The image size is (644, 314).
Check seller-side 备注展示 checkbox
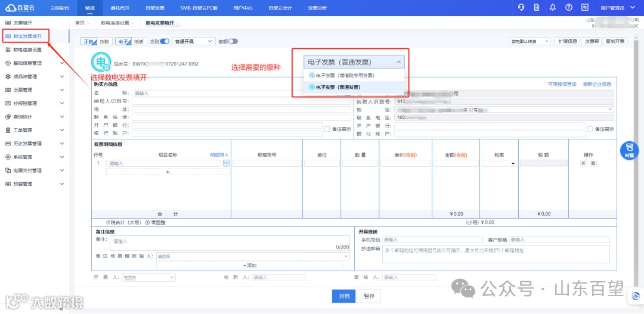click(590, 129)
